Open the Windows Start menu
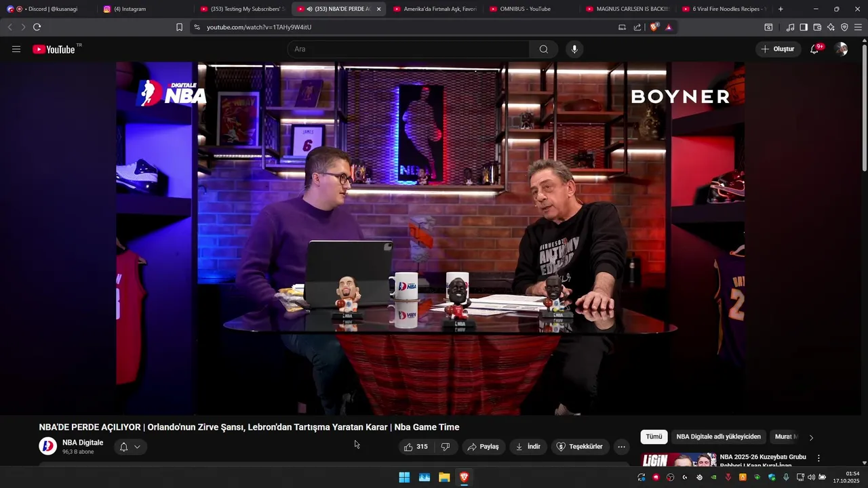This screenshot has height=488, width=868. [404, 477]
